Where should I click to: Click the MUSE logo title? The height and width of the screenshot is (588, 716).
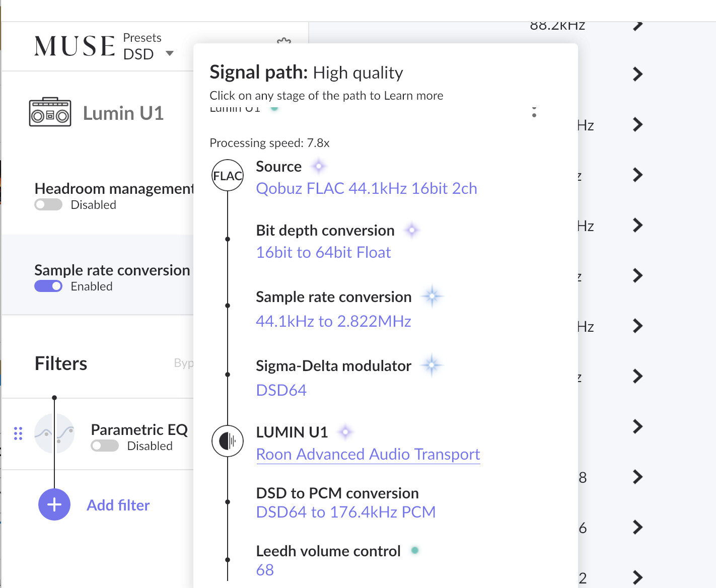pyautogui.click(x=75, y=46)
